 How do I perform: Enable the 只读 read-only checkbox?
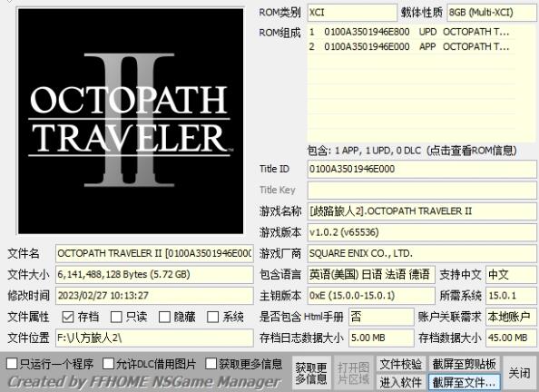coord(116,317)
